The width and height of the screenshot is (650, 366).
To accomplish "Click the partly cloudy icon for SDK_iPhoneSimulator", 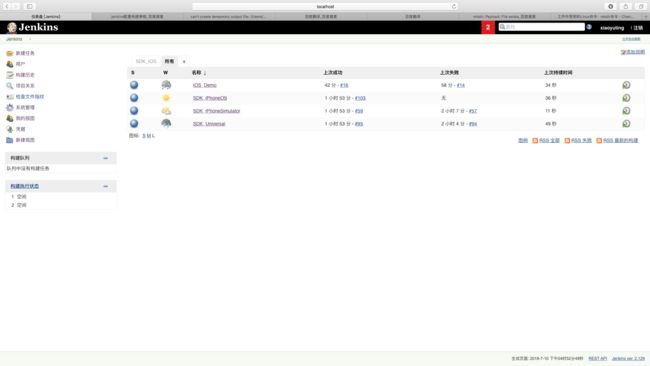I will tap(166, 111).
